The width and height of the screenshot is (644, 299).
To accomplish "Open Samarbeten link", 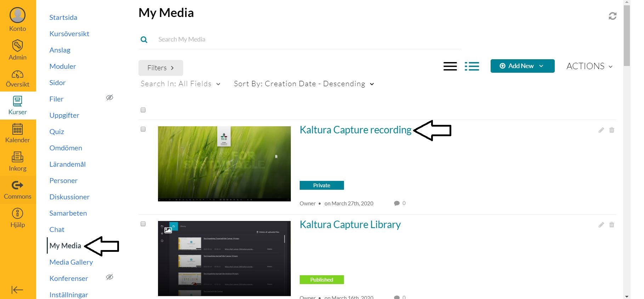I will 68,213.
